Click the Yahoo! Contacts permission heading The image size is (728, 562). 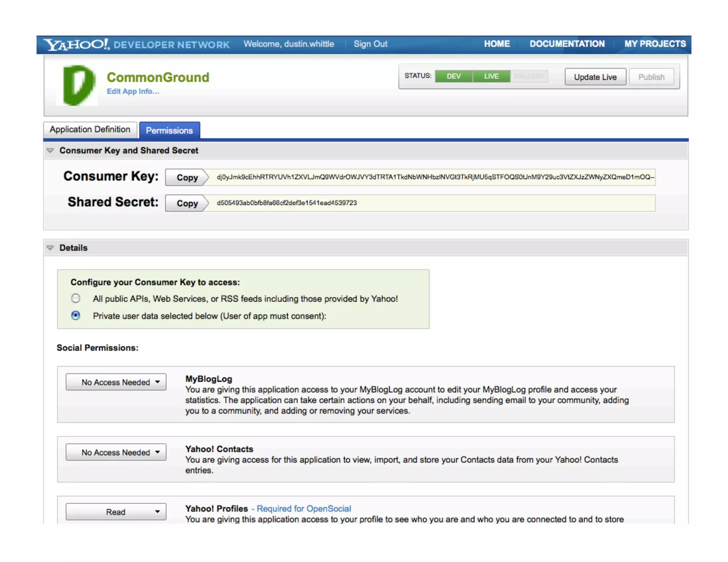click(219, 449)
